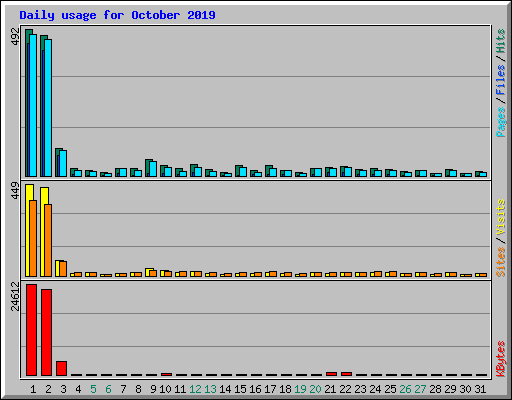Screen dimensions: 512x400
Task: Click the day 12 hits bar
Action: pos(194,170)
